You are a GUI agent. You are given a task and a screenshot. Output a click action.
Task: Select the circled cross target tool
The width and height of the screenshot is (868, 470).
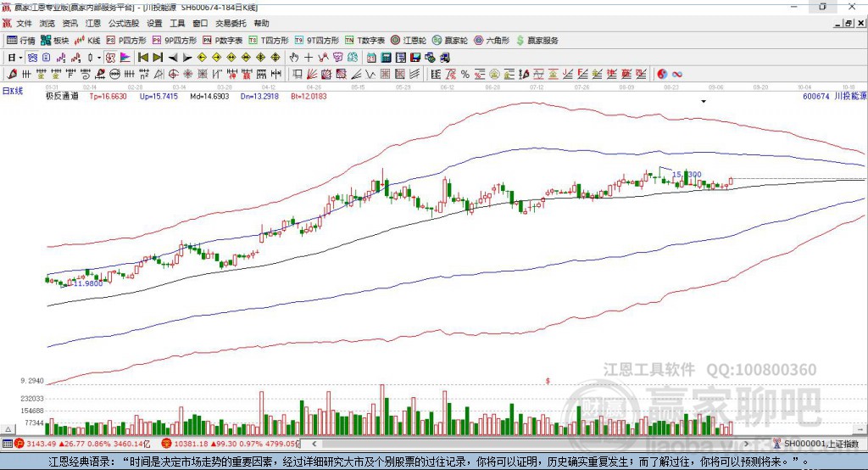pyautogui.click(x=173, y=74)
